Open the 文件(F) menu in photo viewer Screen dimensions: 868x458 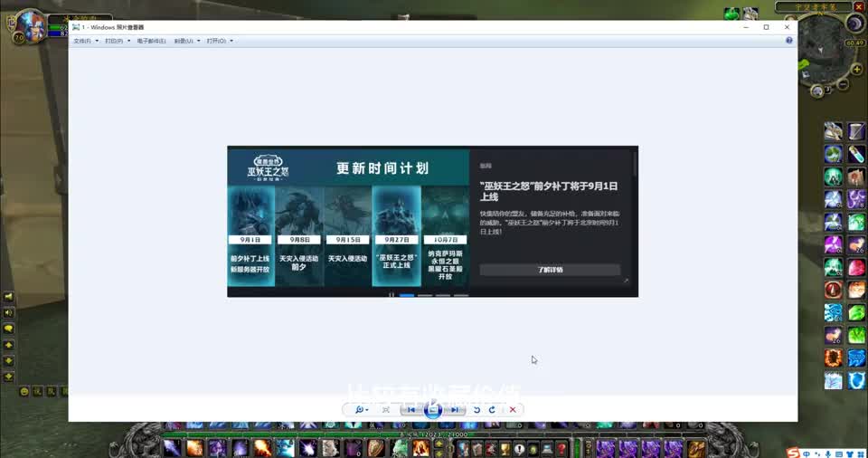tap(82, 41)
